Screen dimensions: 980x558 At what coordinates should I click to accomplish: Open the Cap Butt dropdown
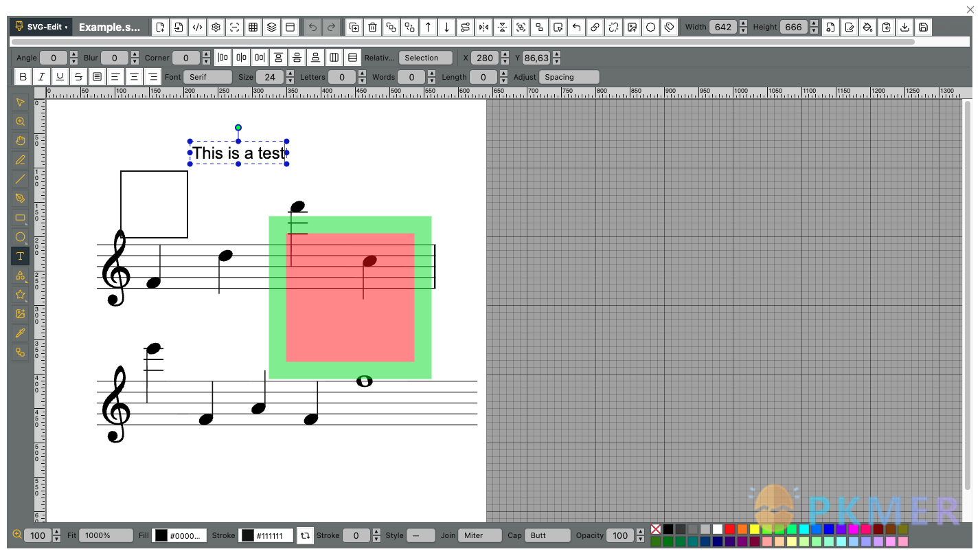548,535
